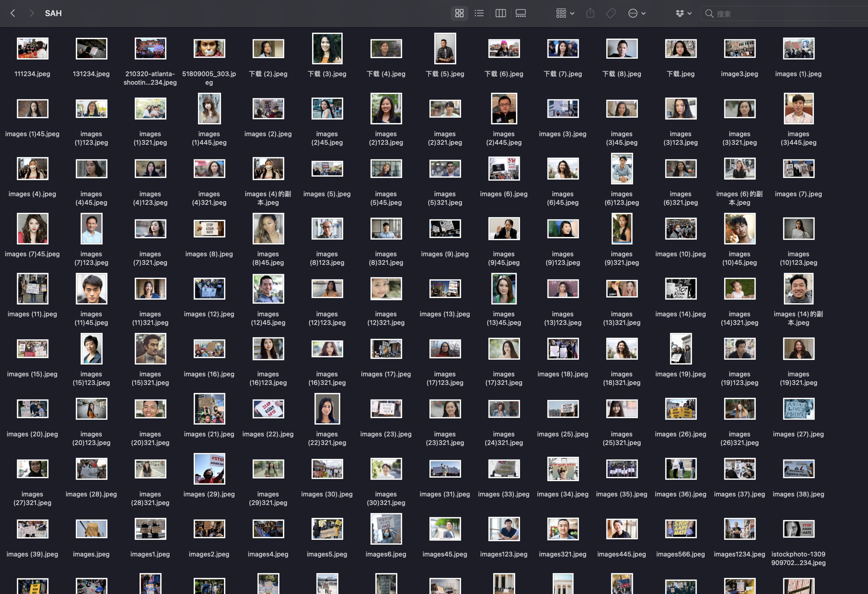Select images (3)445.jpeg thumbnail
The width and height of the screenshot is (868, 594).
(799, 108)
